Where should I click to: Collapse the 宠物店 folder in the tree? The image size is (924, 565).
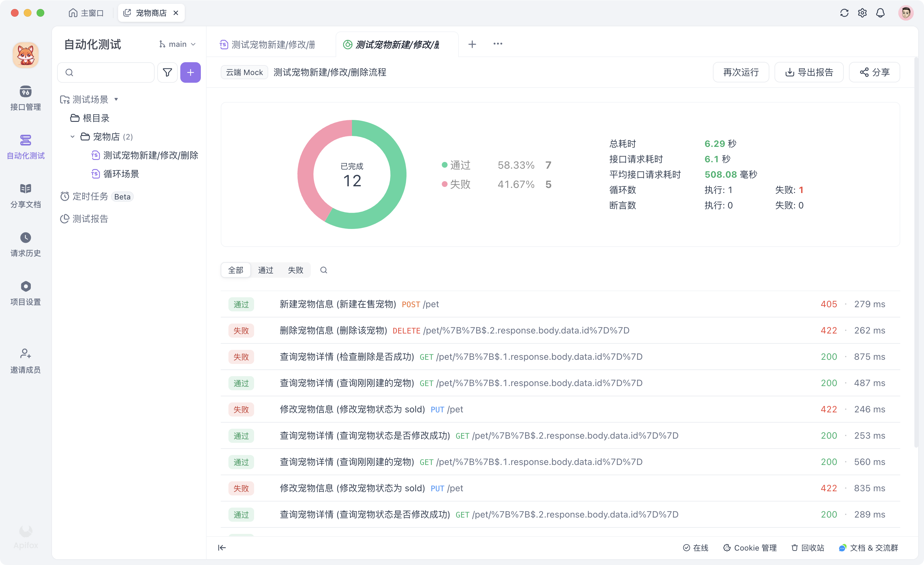(73, 137)
